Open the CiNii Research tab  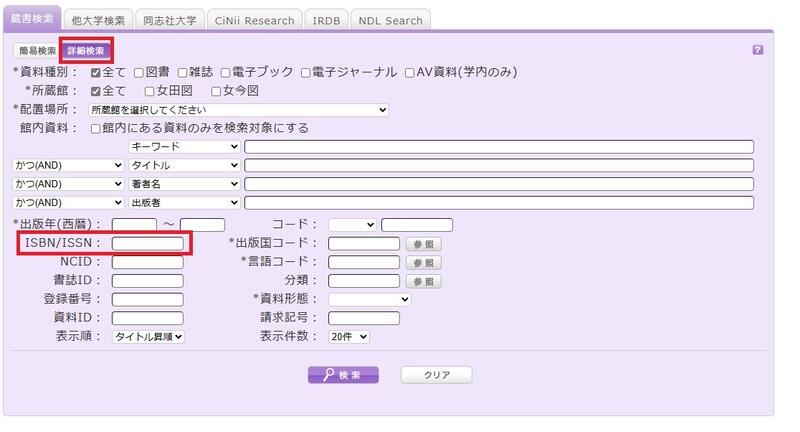(255, 20)
